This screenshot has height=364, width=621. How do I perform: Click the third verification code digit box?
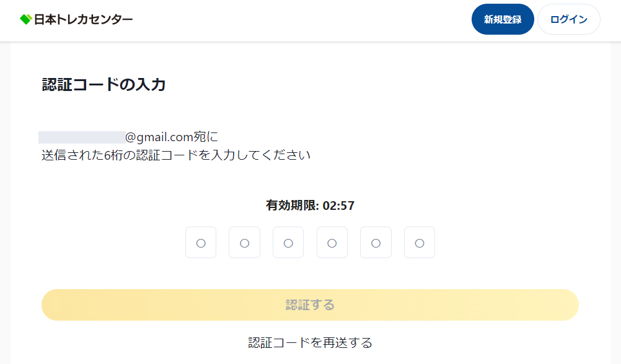[288, 243]
